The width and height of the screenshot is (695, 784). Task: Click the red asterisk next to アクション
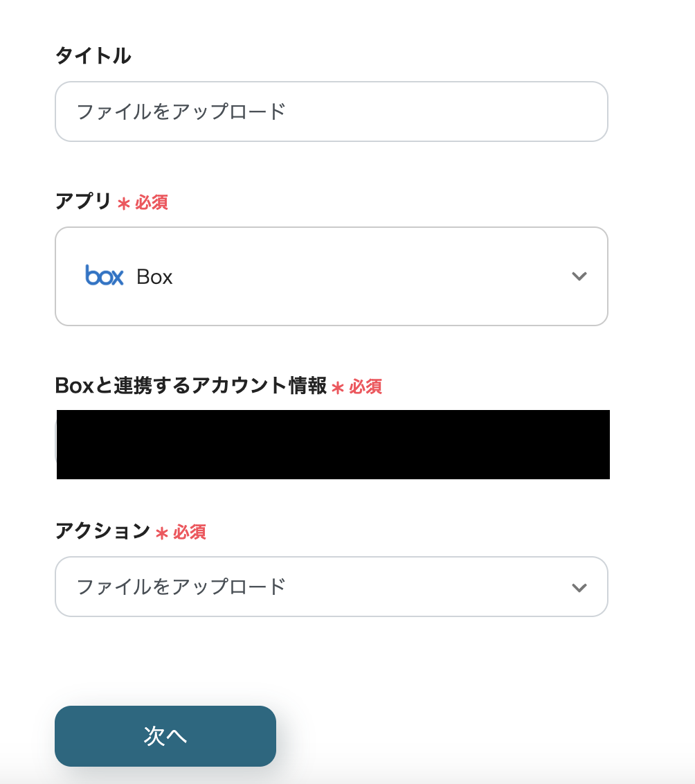tap(162, 533)
